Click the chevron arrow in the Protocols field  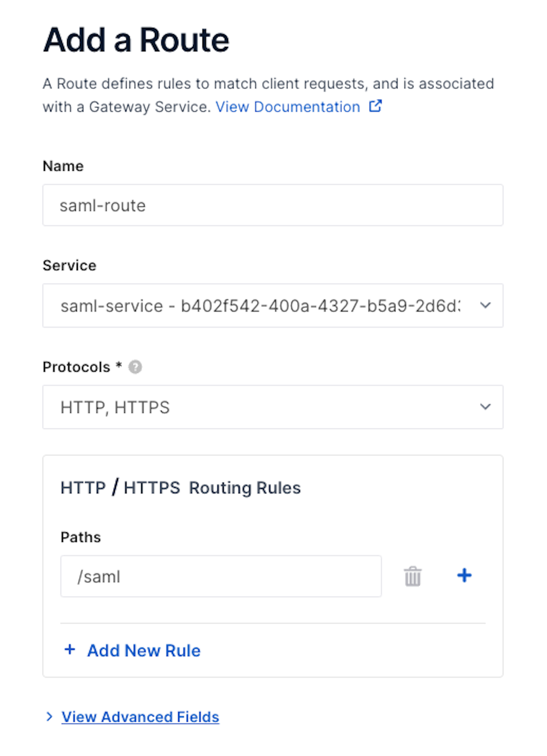pos(485,407)
